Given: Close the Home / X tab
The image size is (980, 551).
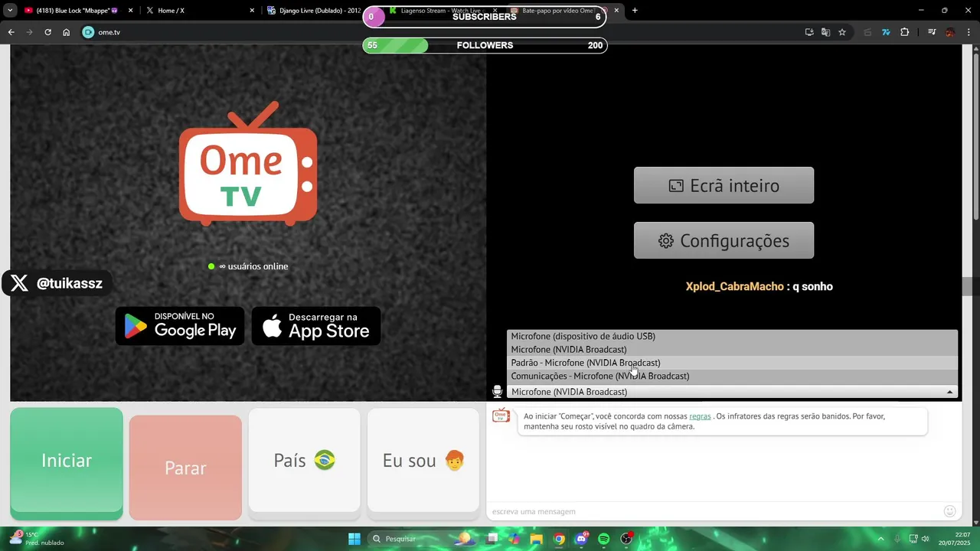Looking at the screenshot, I should click(253, 11).
